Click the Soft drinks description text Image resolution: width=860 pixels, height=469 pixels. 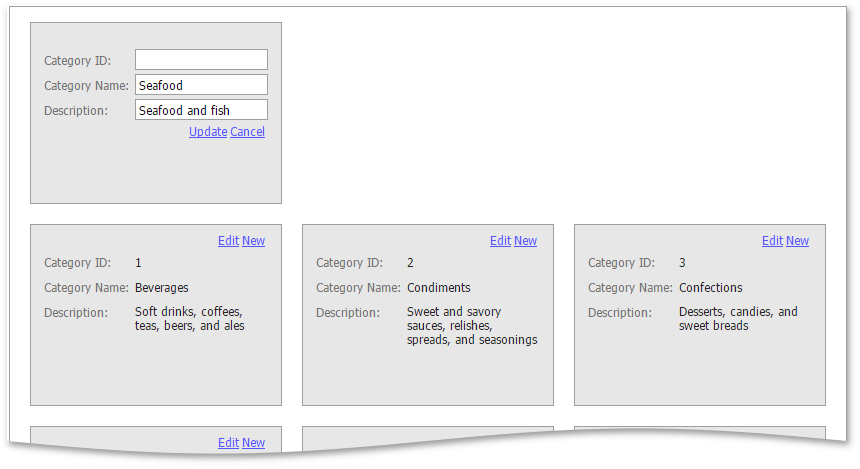click(190, 319)
